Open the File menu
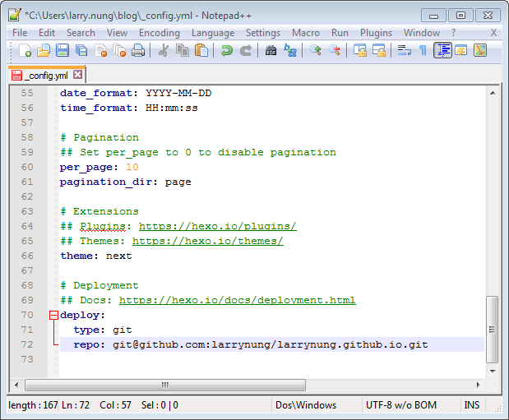Screen dimensions: 509x420 tap(20, 33)
